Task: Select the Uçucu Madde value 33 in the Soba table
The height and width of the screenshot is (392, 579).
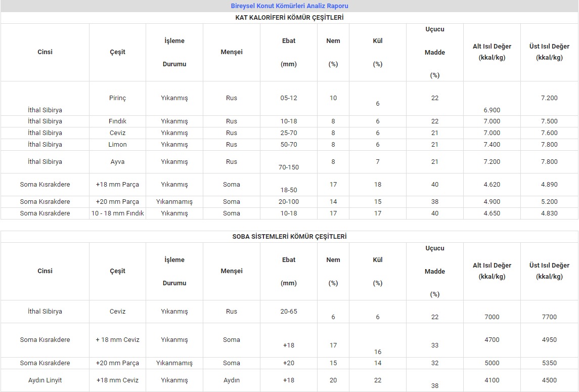Action: [x=434, y=345]
